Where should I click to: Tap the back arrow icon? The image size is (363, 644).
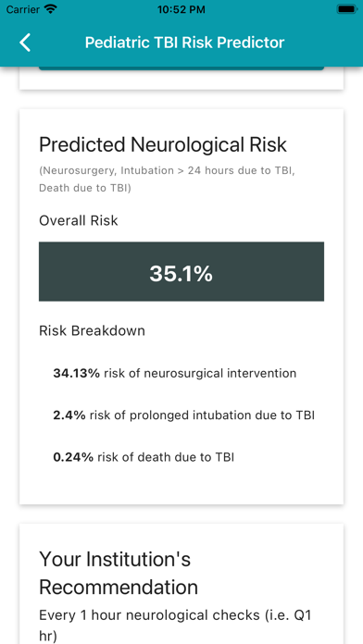[x=25, y=43]
